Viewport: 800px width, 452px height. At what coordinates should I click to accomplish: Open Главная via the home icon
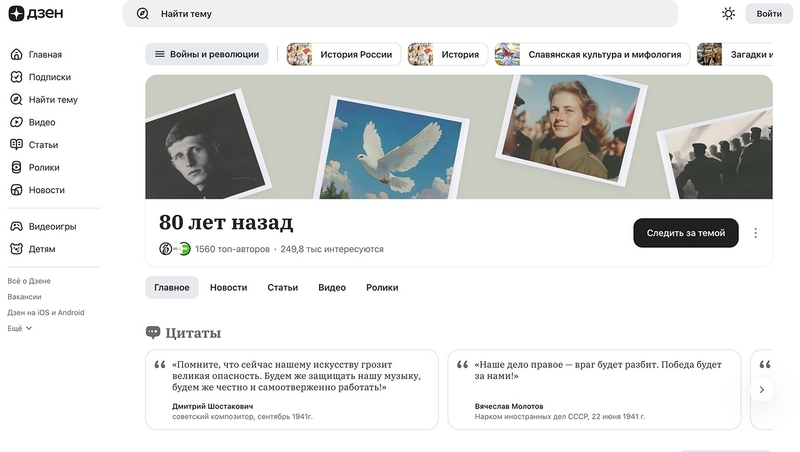click(x=17, y=55)
